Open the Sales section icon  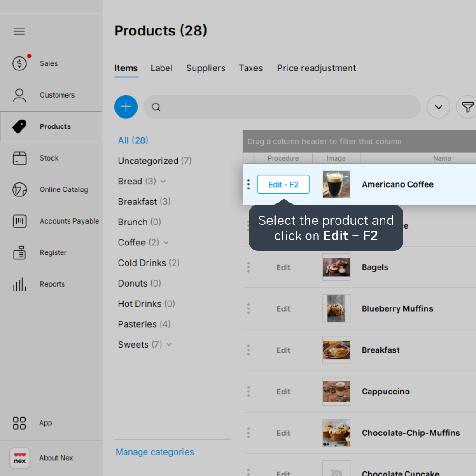(x=20, y=63)
